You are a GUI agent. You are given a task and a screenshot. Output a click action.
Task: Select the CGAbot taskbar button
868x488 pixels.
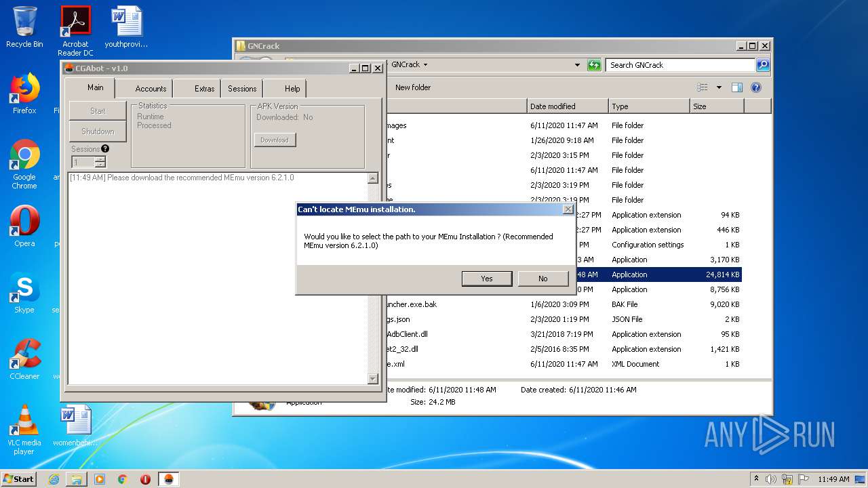tap(169, 479)
